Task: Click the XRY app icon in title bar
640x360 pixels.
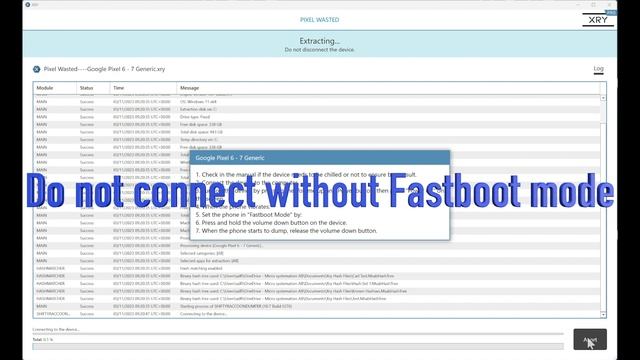Action: 28,4
